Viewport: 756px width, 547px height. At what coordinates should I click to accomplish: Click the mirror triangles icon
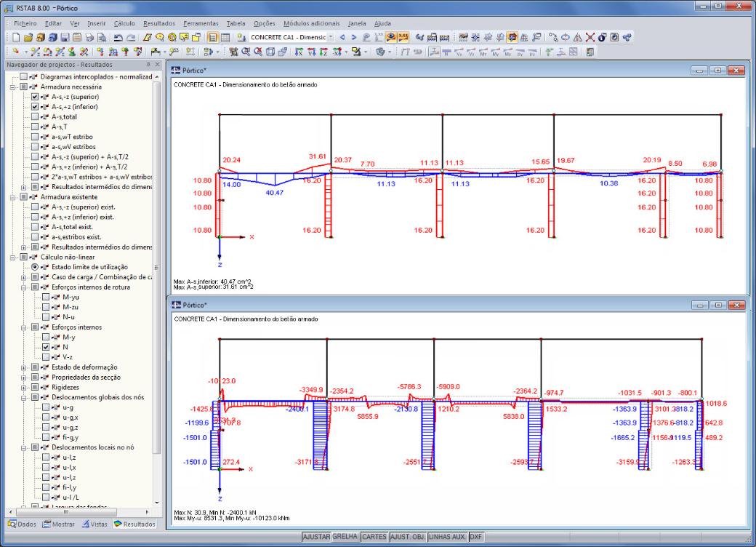click(x=578, y=37)
